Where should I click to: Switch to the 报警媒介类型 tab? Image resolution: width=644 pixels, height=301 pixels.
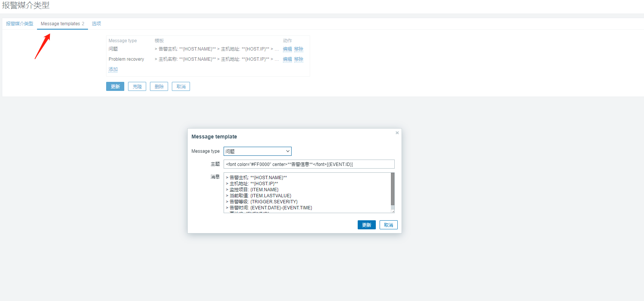(x=20, y=24)
